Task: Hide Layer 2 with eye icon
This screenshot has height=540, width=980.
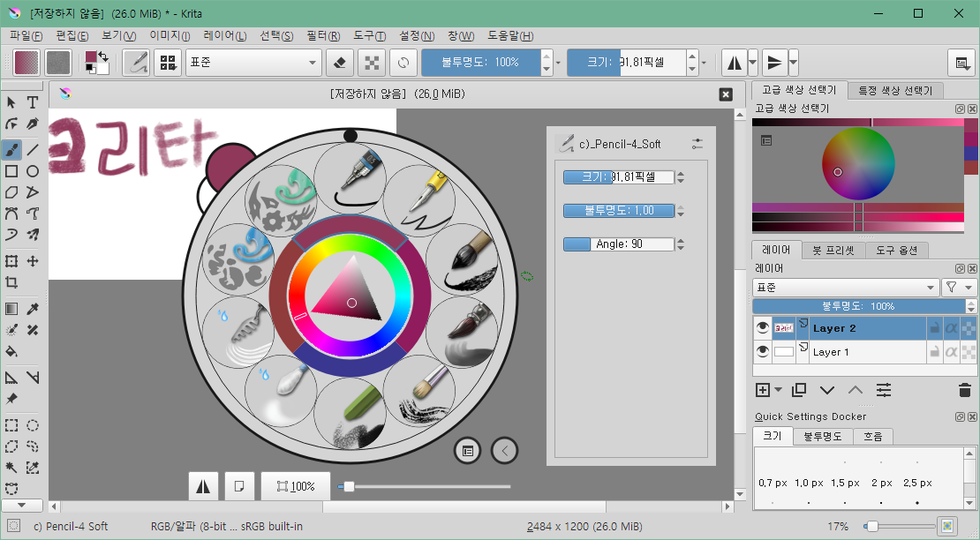Action: point(762,327)
